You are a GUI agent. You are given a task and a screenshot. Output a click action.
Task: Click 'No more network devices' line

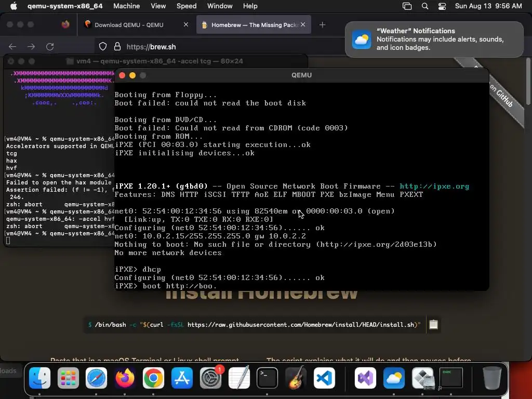pyautogui.click(x=168, y=253)
